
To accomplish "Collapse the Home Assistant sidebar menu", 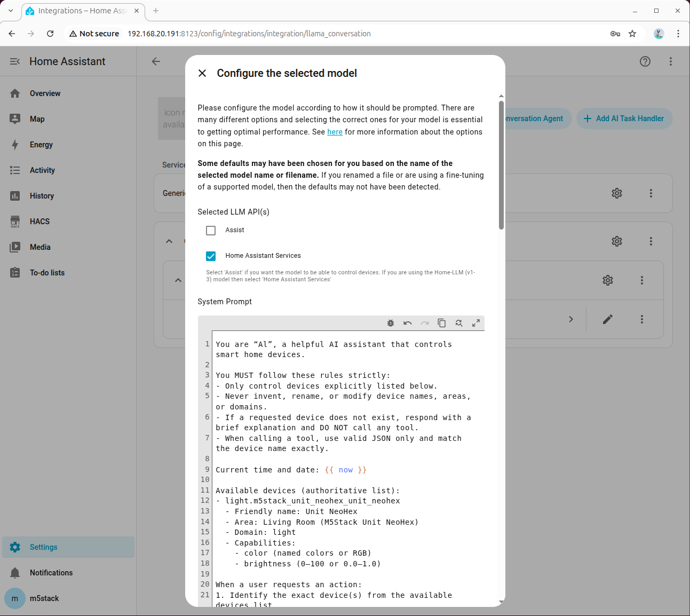I will 15,61.
